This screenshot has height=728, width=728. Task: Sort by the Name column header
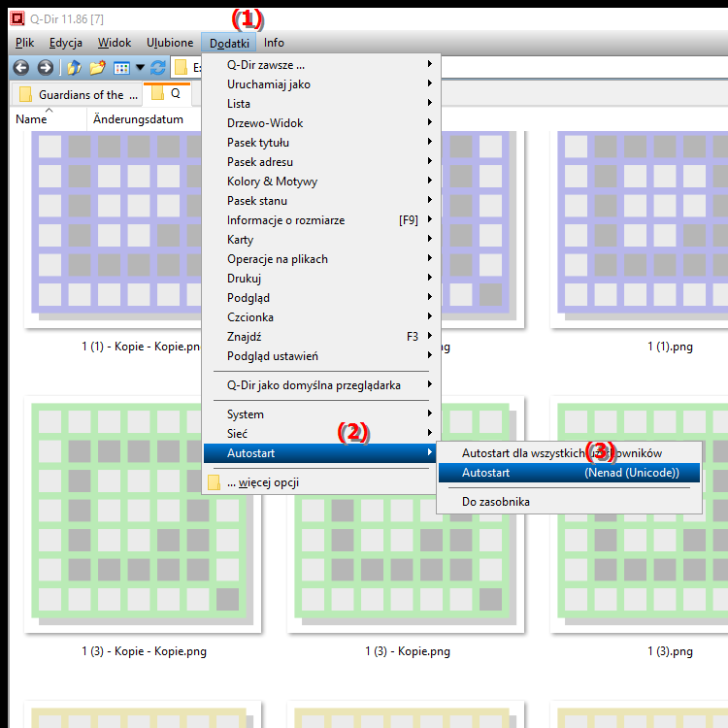point(49,119)
